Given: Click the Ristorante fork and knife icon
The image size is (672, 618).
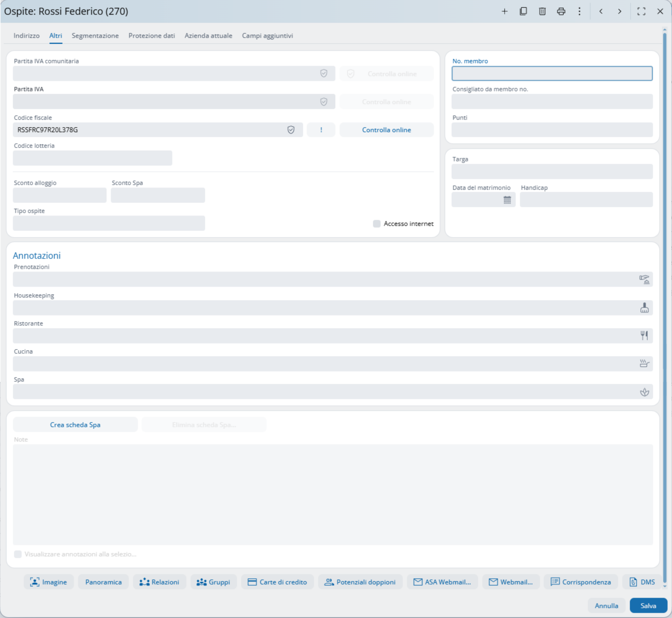Looking at the screenshot, I should point(644,335).
